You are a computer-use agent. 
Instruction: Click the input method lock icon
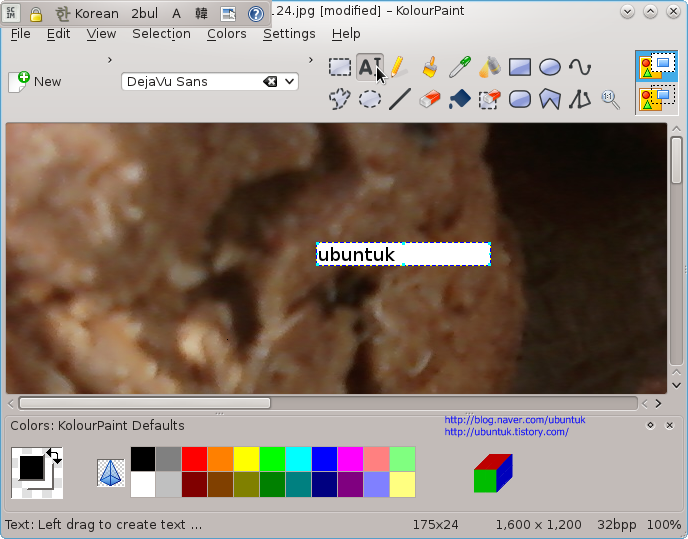tap(36, 14)
